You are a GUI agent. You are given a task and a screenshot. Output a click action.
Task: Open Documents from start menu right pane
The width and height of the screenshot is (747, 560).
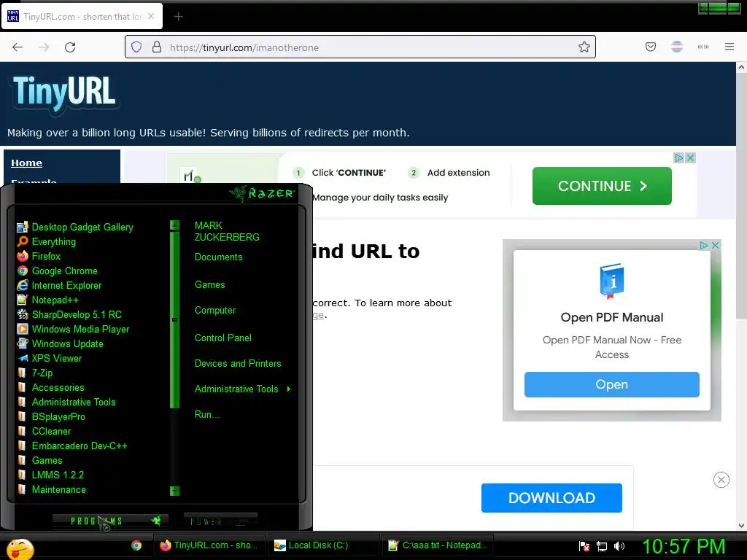coord(218,257)
